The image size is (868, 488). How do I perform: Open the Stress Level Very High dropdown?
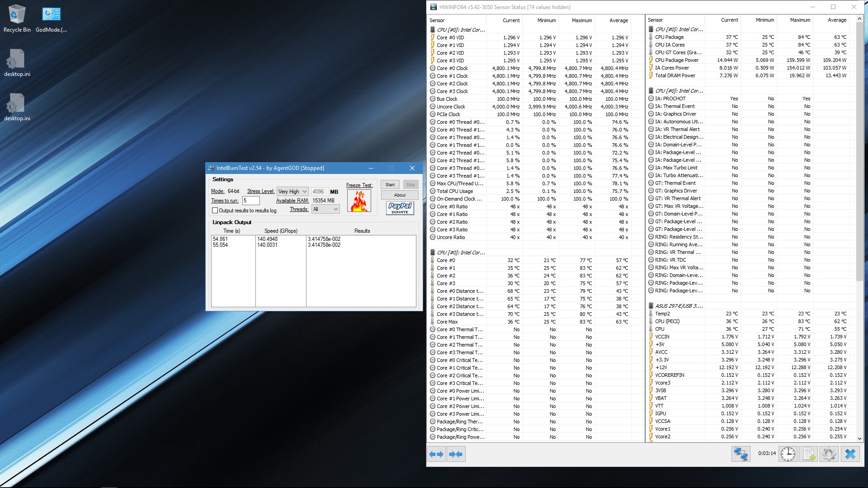click(x=292, y=192)
